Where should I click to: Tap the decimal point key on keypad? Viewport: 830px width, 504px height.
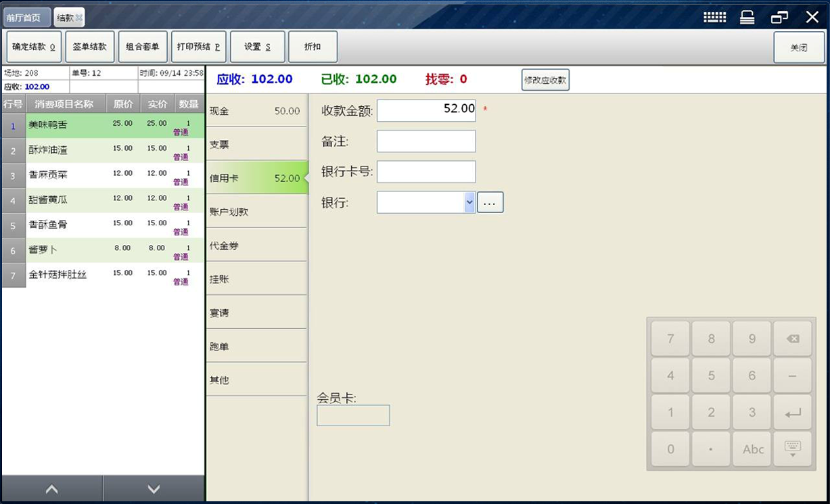tap(711, 449)
